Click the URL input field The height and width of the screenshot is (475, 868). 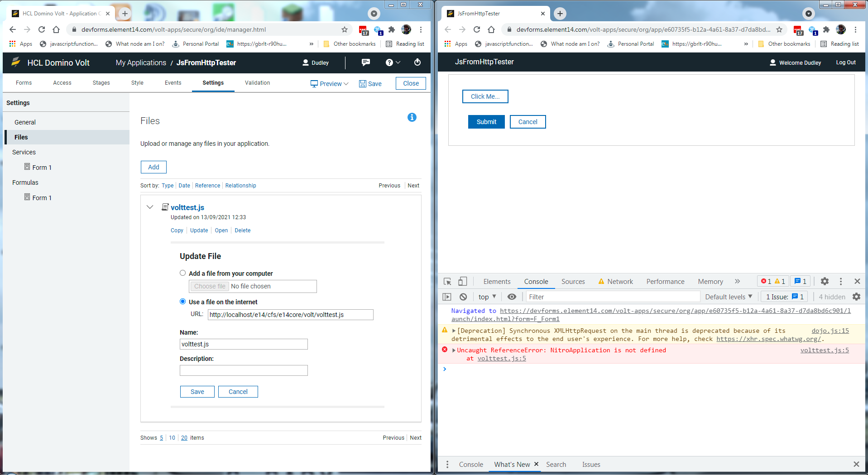tap(290, 315)
